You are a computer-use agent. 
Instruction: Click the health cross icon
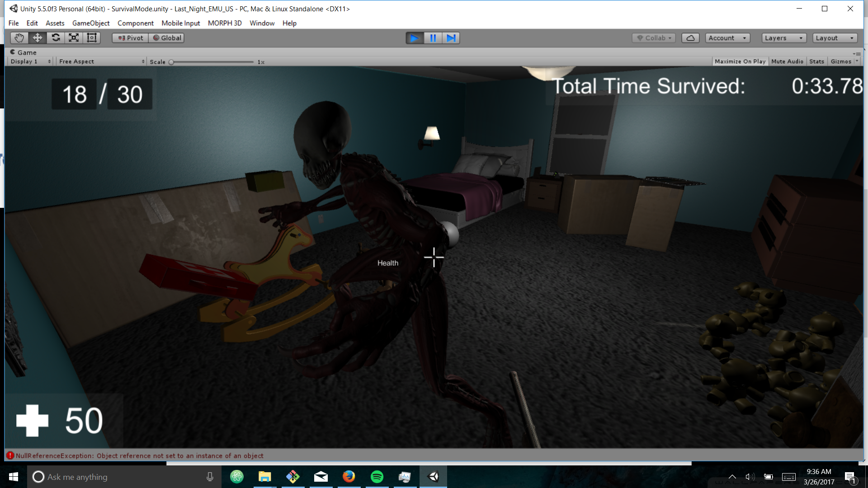coord(32,421)
